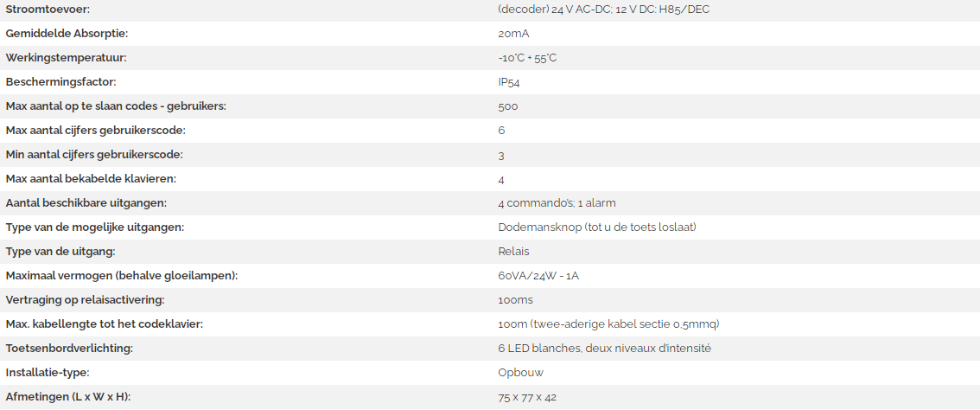Click the IP54 protection value
Screen dimensions: 980x410
(509, 82)
